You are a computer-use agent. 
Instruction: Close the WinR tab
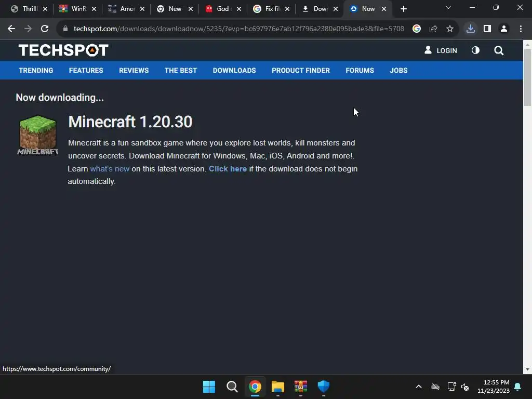(94, 9)
